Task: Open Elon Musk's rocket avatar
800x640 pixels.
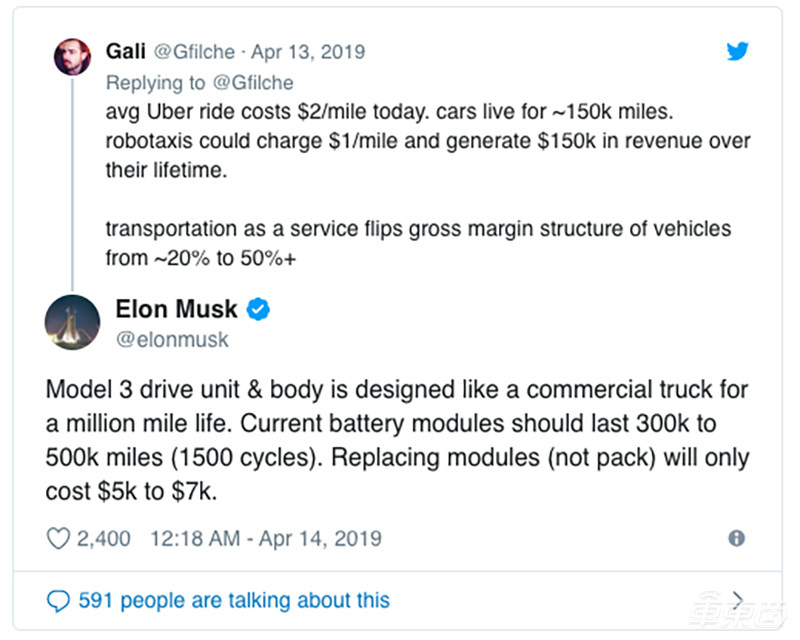Action: click(x=72, y=321)
